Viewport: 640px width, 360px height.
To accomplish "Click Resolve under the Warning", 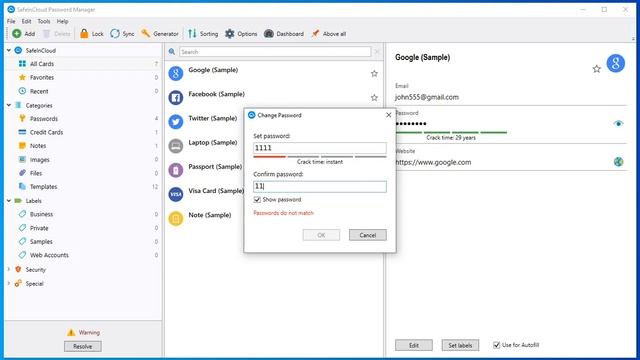I will click(x=82, y=346).
